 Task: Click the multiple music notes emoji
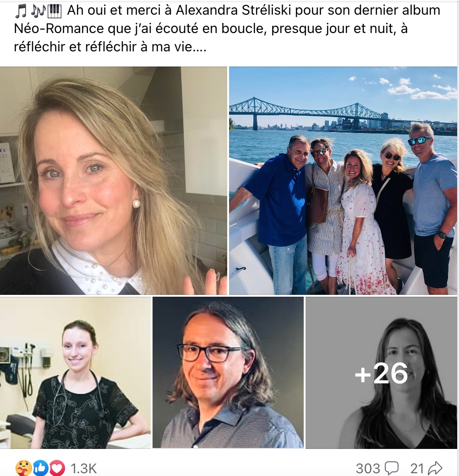pyautogui.click(x=38, y=11)
